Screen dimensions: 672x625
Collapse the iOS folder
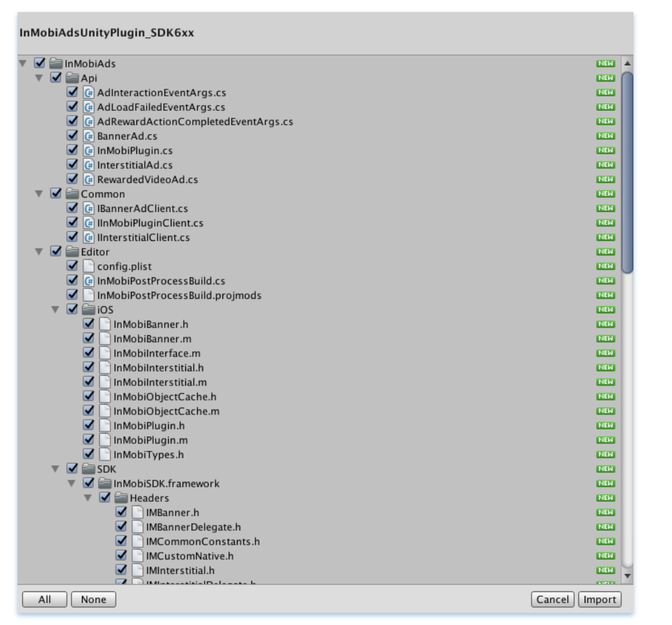[55, 310]
